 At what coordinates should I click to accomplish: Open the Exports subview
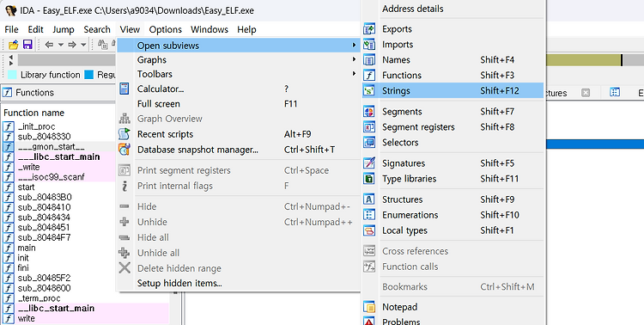[453, 28]
